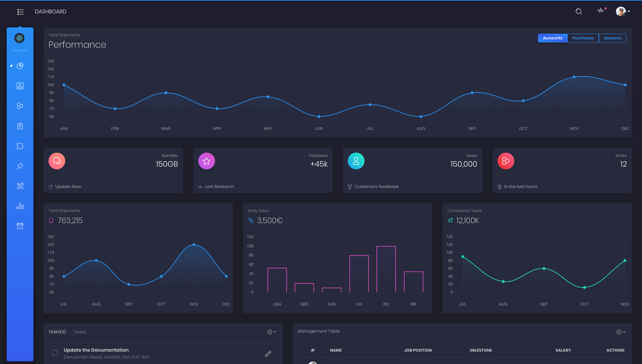Screen dimensions: 642x364
Task: Open the search magnifier icon
Action: pos(578,12)
